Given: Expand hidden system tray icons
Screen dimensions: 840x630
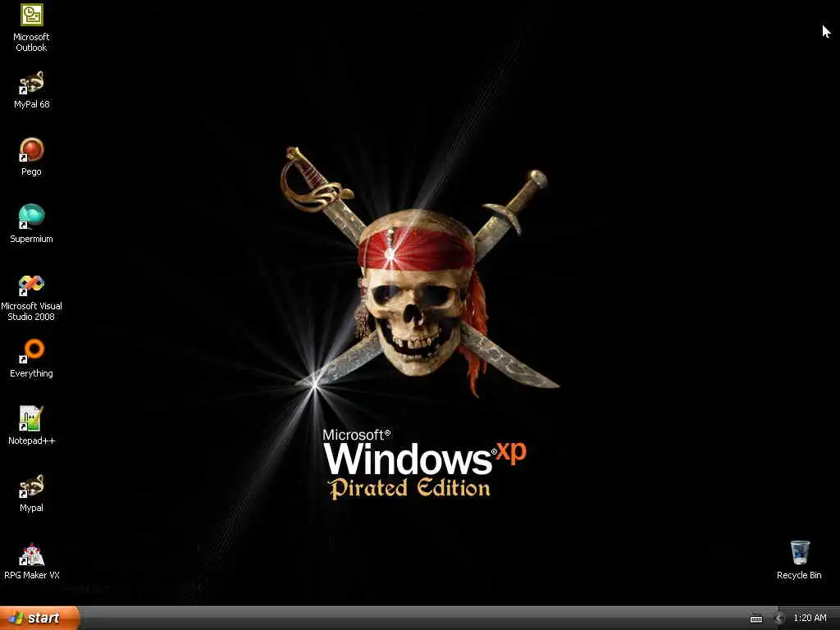Looking at the screenshot, I should coord(779,619).
